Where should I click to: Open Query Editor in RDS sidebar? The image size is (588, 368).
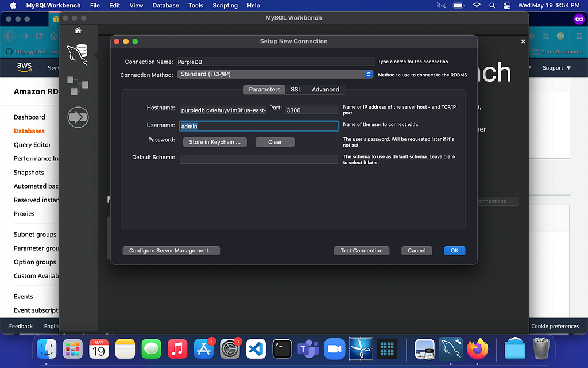point(32,145)
